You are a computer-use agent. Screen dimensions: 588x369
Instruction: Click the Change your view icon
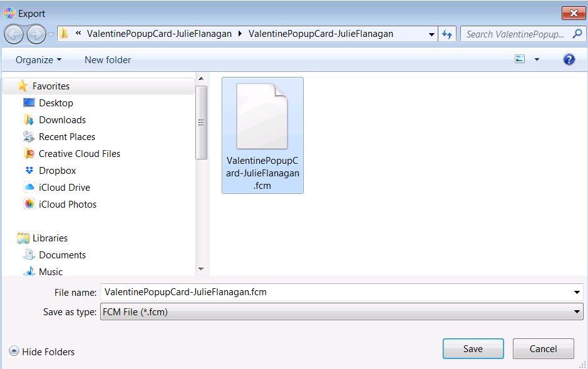520,59
